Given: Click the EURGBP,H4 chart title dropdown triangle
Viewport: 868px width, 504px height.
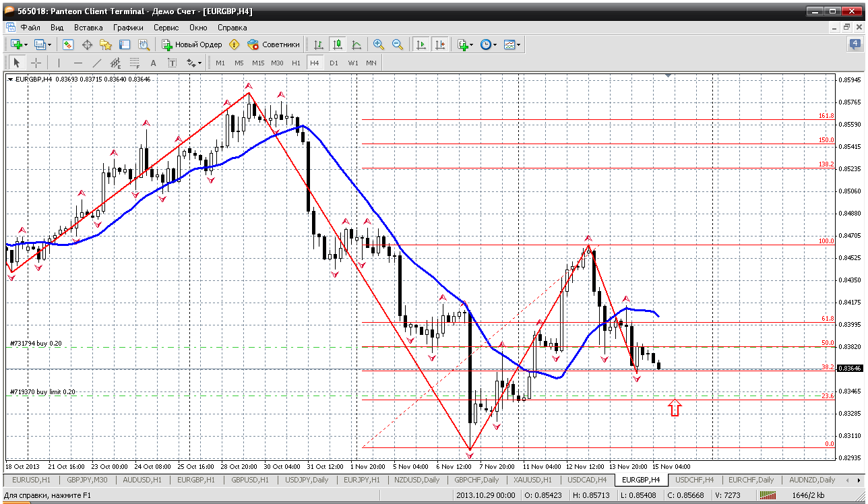Looking at the screenshot, I should [x=10, y=80].
